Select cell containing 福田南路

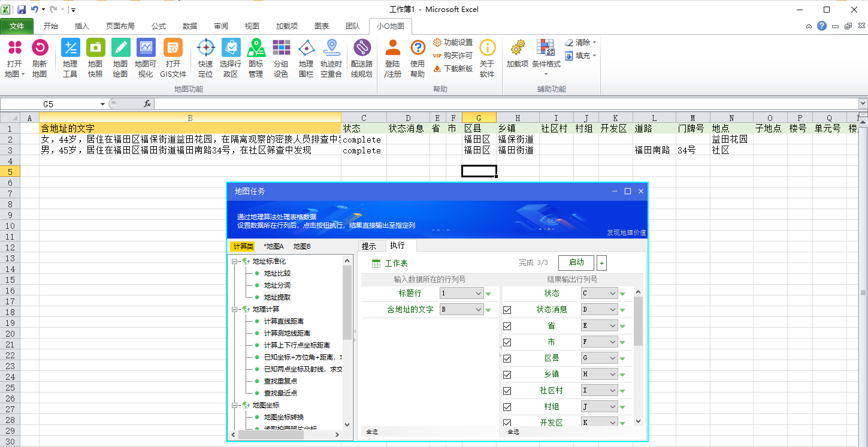click(x=654, y=150)
